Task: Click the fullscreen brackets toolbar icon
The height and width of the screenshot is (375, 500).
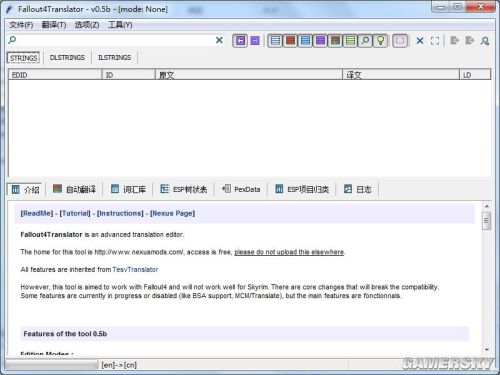Action: tap(435, 41)
